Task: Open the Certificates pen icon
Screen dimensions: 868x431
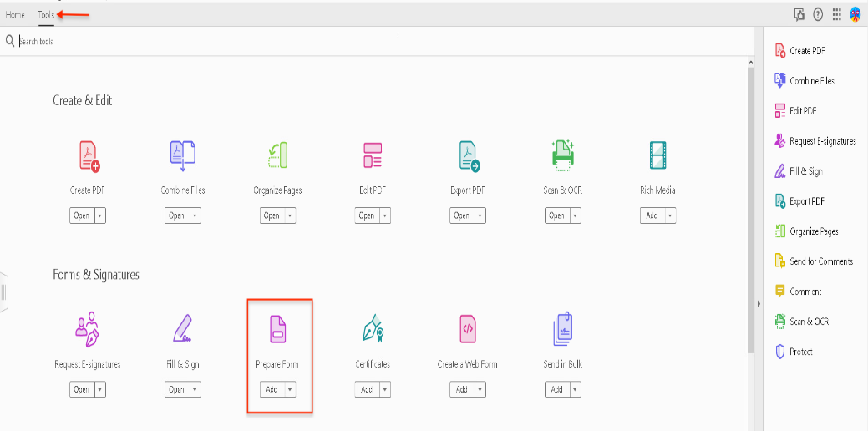Action: tap(373, 329)
